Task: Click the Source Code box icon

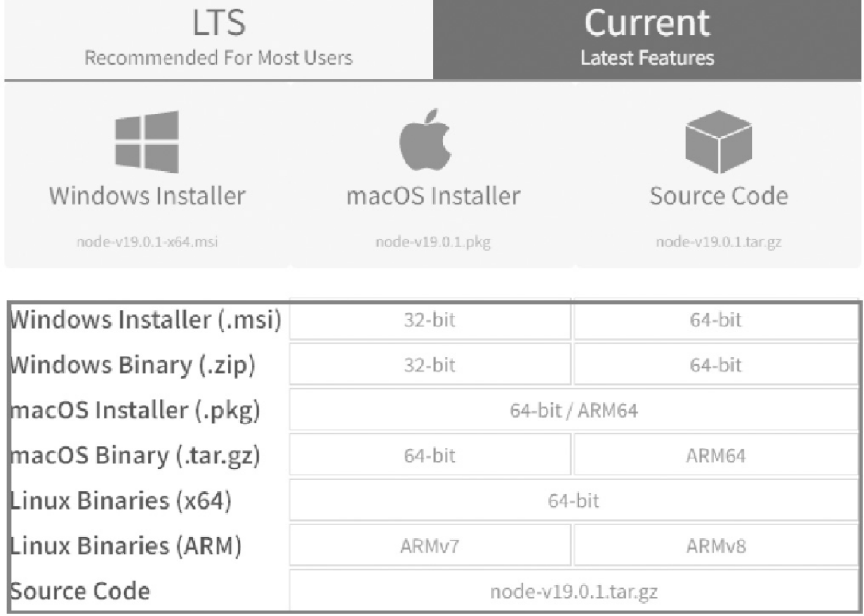Action: 718,142
